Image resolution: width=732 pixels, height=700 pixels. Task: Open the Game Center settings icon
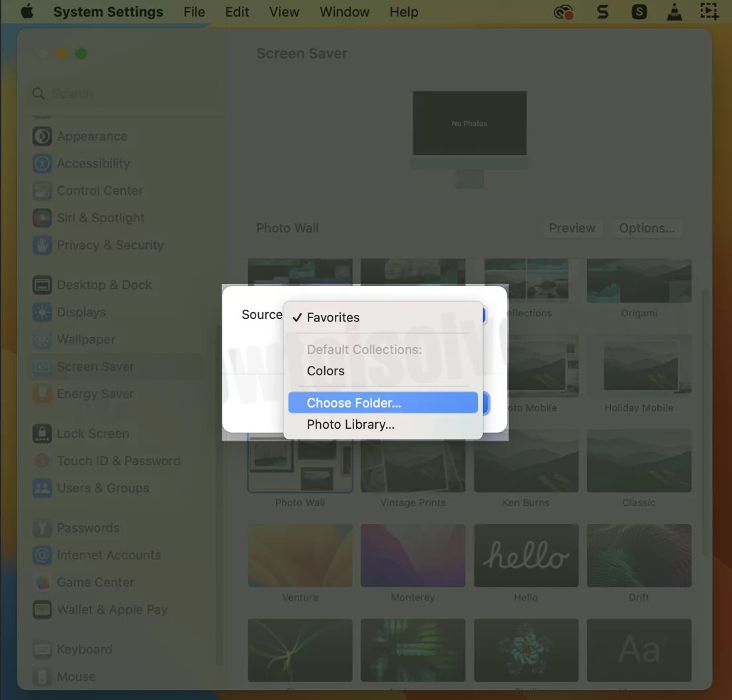pyautogui.click(x=42, y=582)
